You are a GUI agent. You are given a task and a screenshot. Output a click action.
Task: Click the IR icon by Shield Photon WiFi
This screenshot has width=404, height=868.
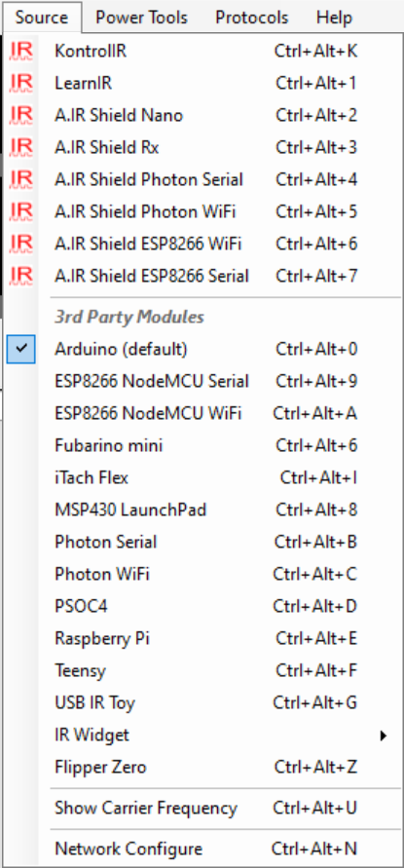pyautogui.click(x=21, y=211)
